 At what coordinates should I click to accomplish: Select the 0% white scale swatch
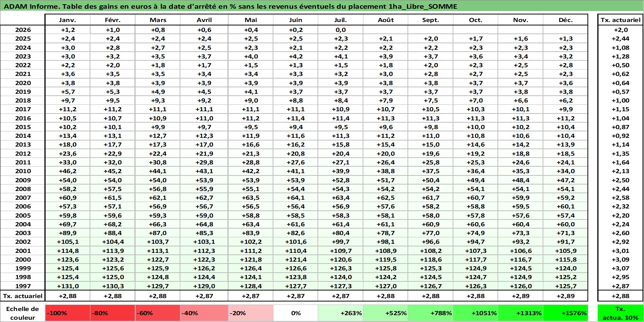pyautogui.click(x=296, y=313)
